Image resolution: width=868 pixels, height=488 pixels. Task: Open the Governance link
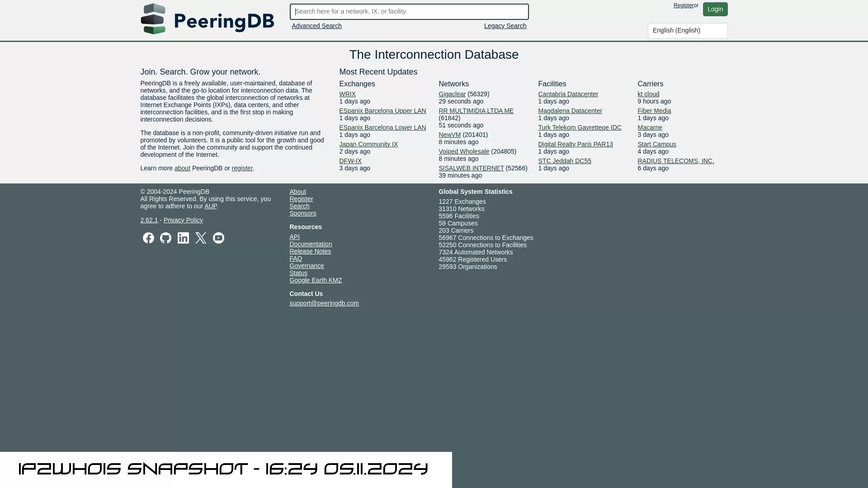pos(307,266)
